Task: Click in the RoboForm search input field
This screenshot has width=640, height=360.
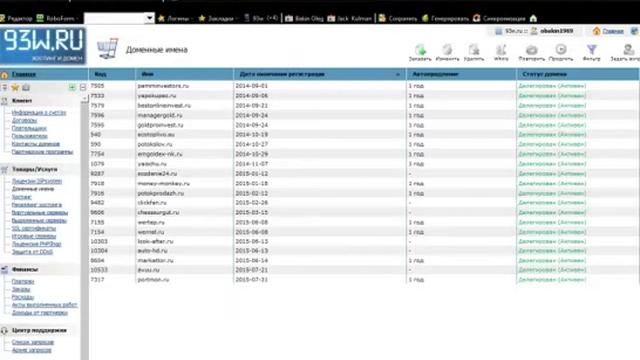Action: point(114,18)
